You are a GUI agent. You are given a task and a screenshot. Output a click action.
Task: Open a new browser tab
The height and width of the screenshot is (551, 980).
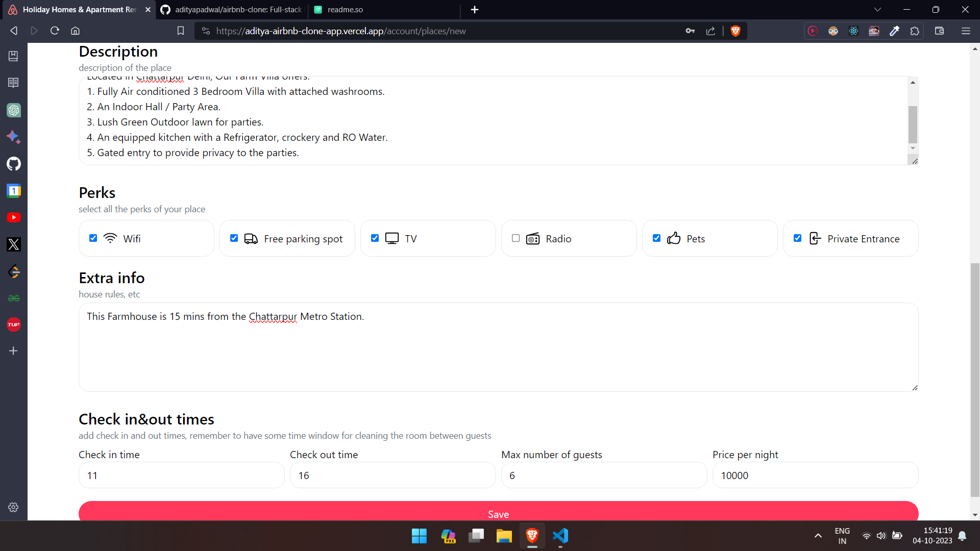coord(474,9)
